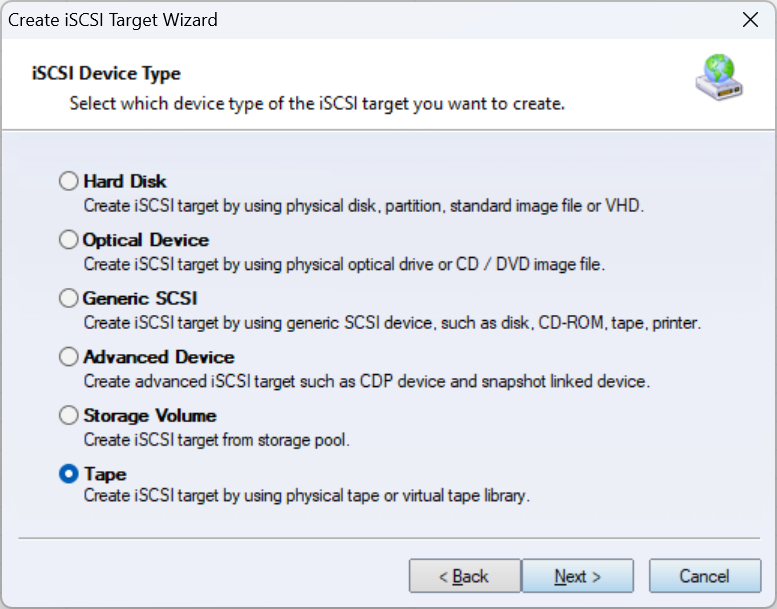Enable the Advanced Device radio option
777x609 pixels.
click(69, 357)
